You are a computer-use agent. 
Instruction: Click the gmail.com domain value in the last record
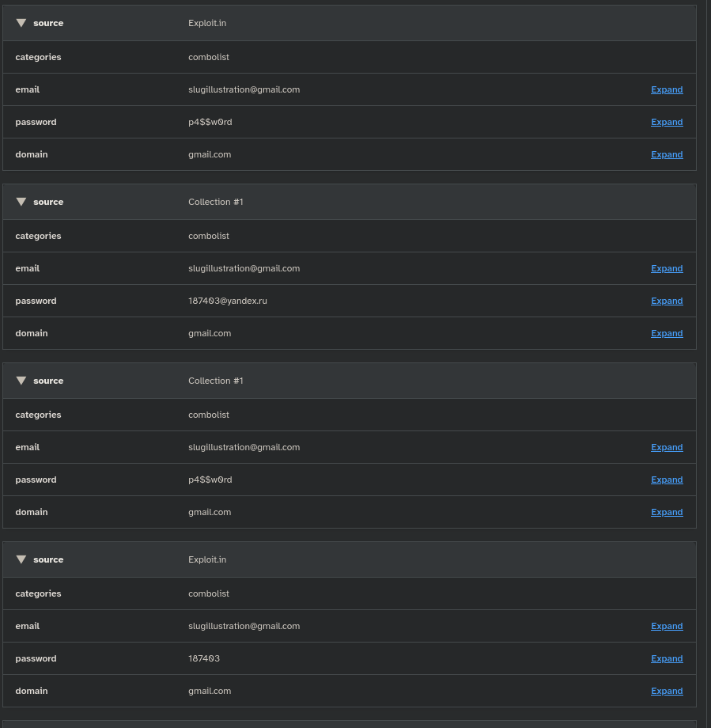coord(210,691)
